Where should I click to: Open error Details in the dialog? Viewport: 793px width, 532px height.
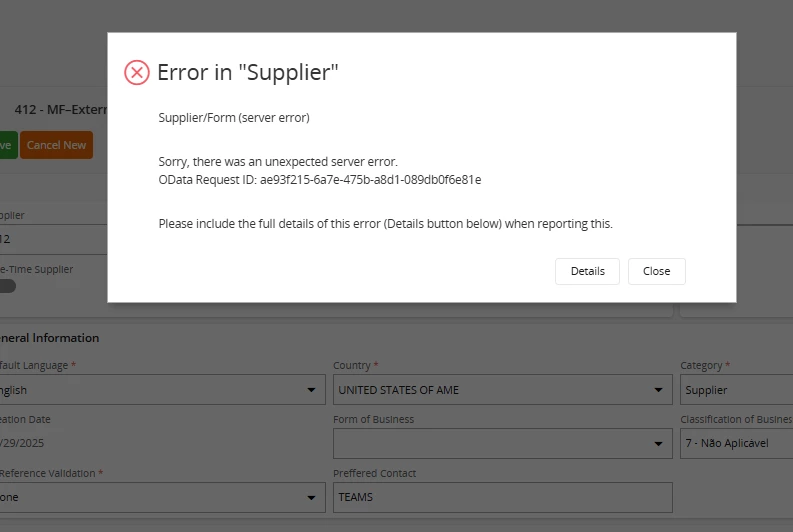point(587,272)
